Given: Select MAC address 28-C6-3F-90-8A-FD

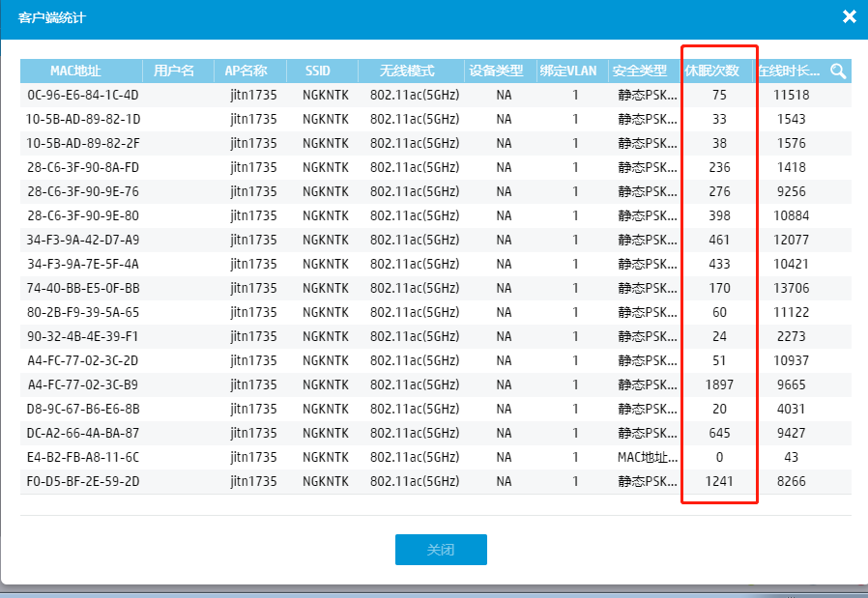Looking at the screenshot, I should [x=83, y=168].
